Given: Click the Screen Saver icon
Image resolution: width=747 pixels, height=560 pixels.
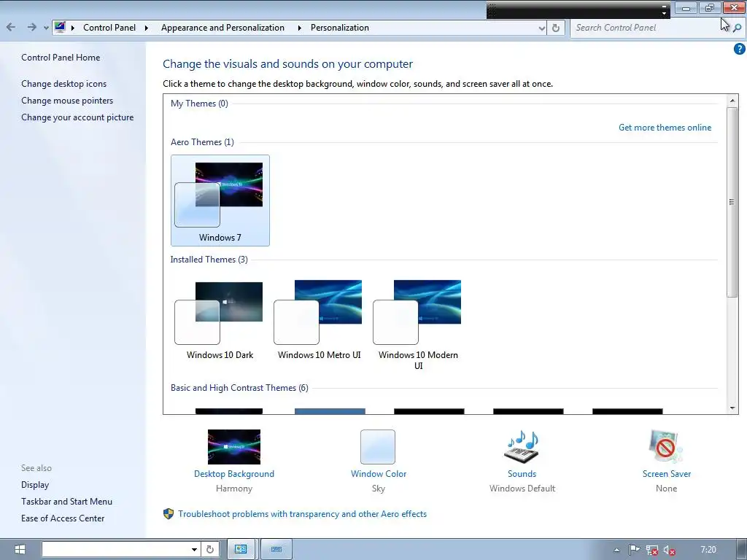Looking at the screenshot, I should [666, 447].
